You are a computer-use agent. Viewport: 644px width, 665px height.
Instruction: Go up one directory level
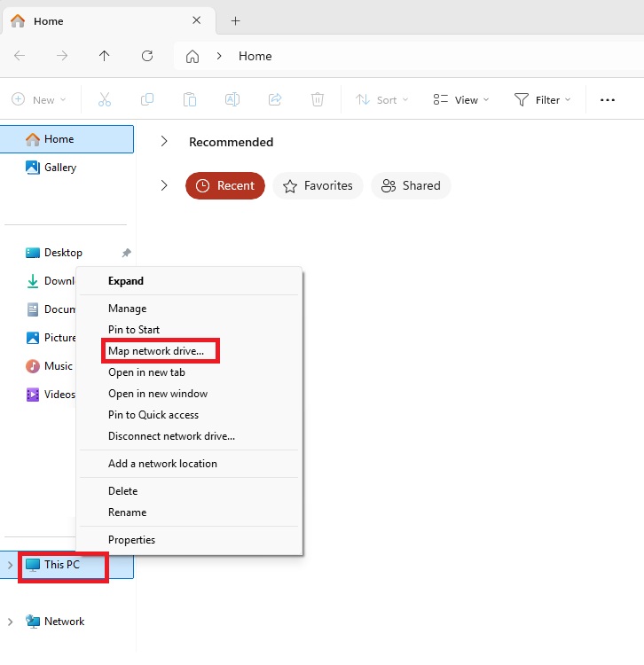click(x=105, y=56)
